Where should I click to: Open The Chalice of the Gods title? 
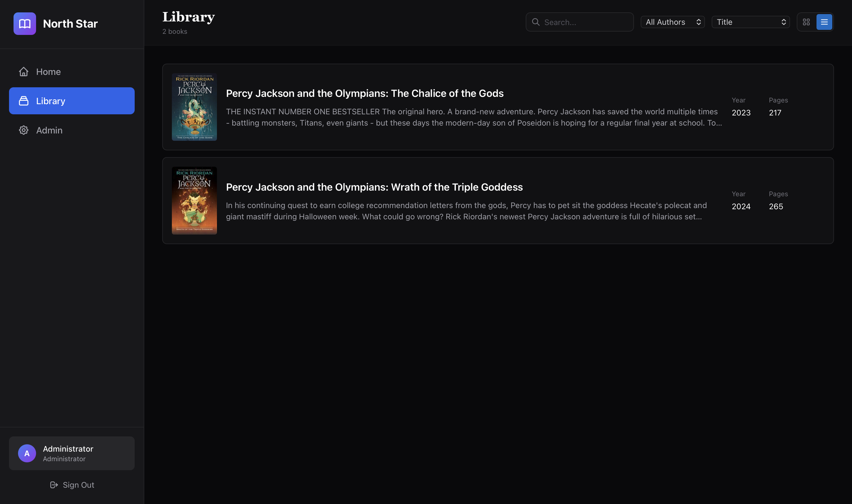[x=364, y=93]
